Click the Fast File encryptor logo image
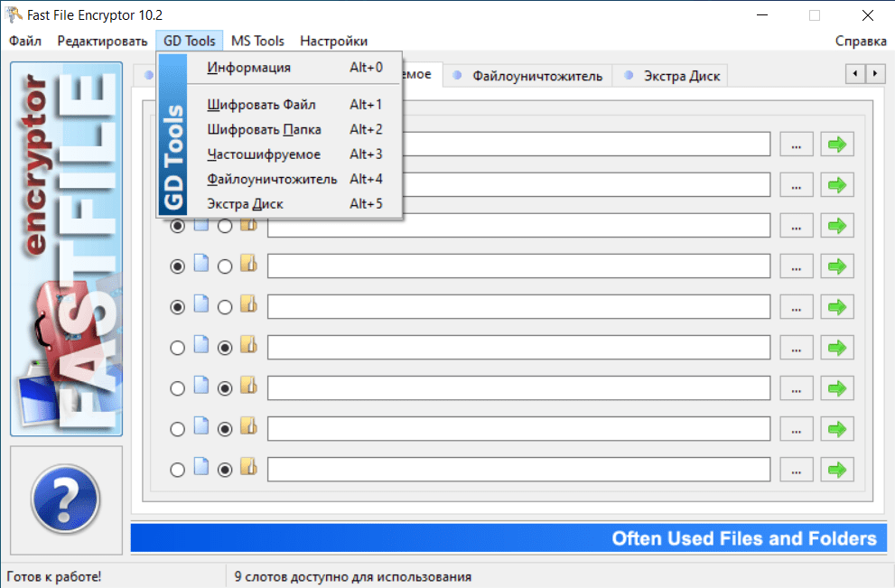Image resolution: width=895 pixels, height=588 pixels. pyautogui.click(x=66, y=249)
